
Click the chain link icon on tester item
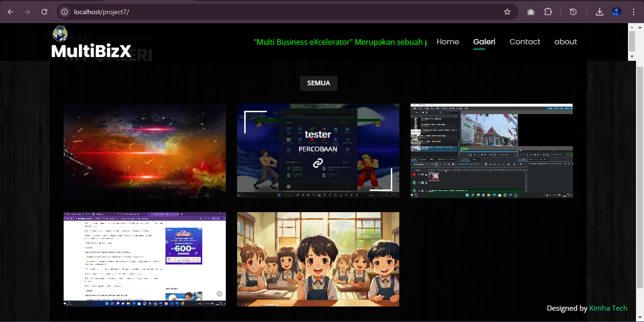(318, 163)
